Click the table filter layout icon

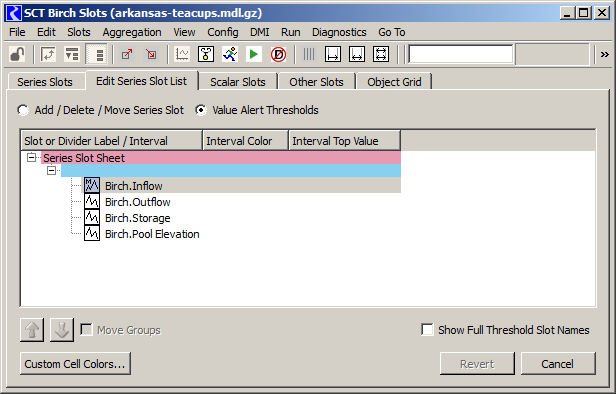click(72, 54)
